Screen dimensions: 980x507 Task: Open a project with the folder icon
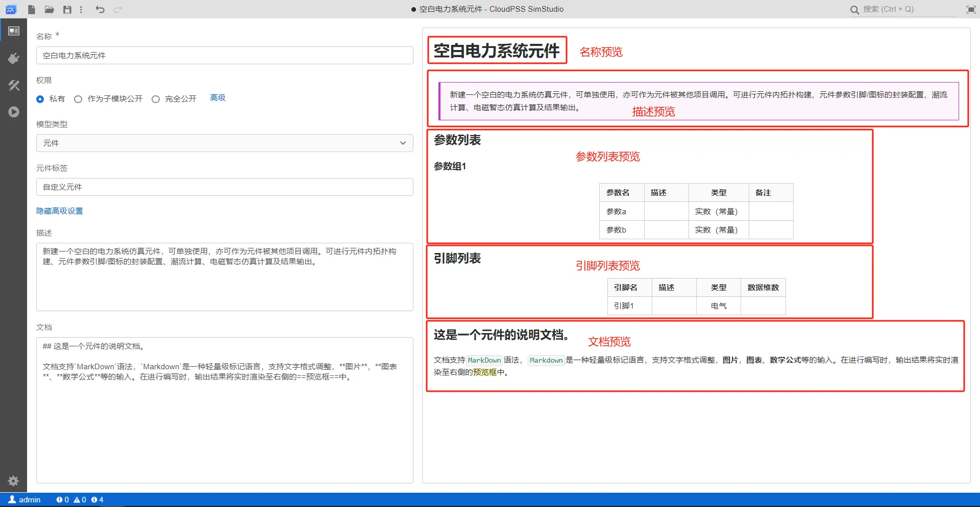(50, 9)
